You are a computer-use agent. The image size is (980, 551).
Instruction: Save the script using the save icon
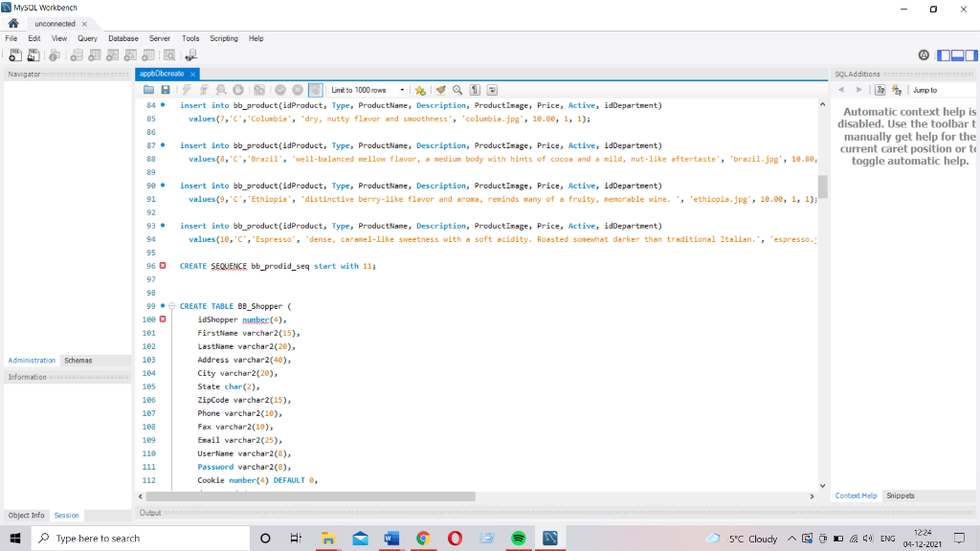pos(167,89)
